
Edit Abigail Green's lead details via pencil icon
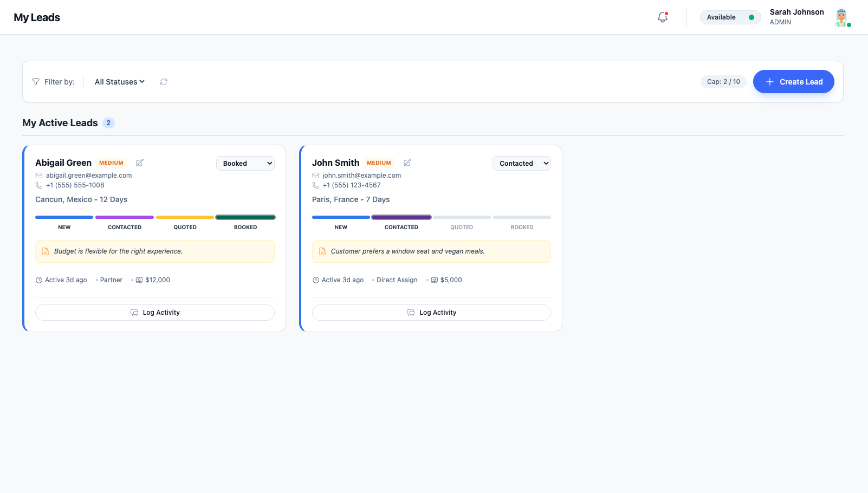tap(139, 162)
